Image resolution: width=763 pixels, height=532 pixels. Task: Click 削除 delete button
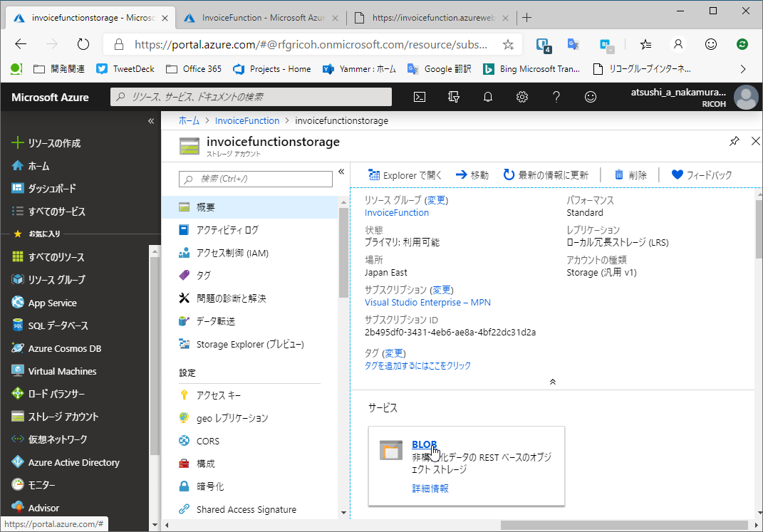tap(630, 175)
